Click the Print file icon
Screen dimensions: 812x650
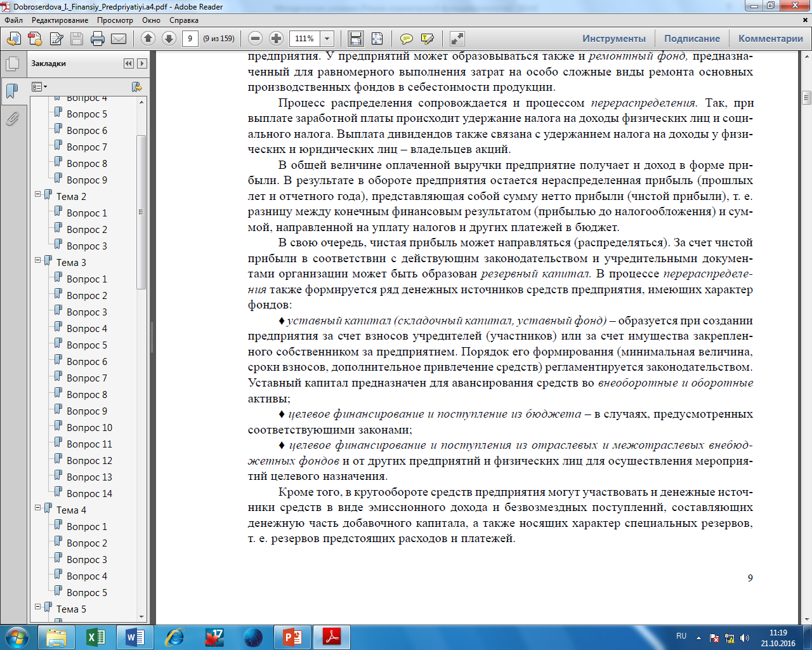click(98, 39)
